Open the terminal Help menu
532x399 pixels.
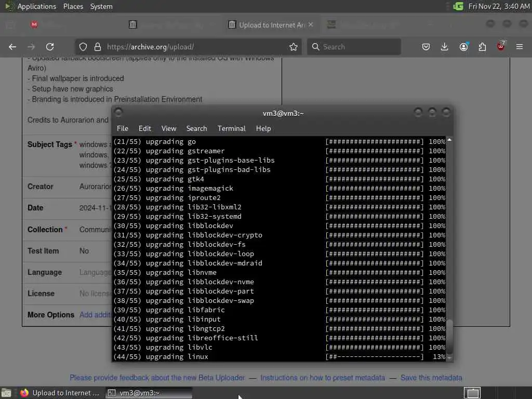pyautogui.click(x=263, y=129)
